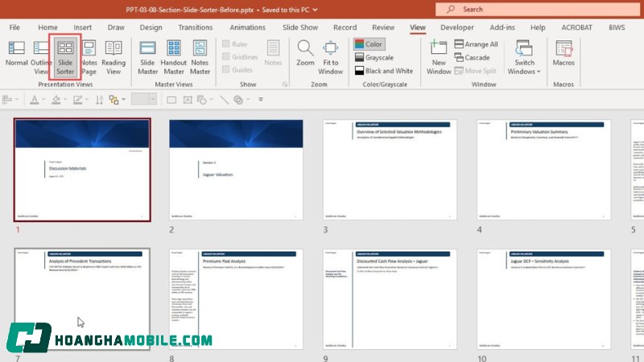The height and width of the screenshot is (362, 644).
Task: Open the font size combo box
Action: (144, 99)
